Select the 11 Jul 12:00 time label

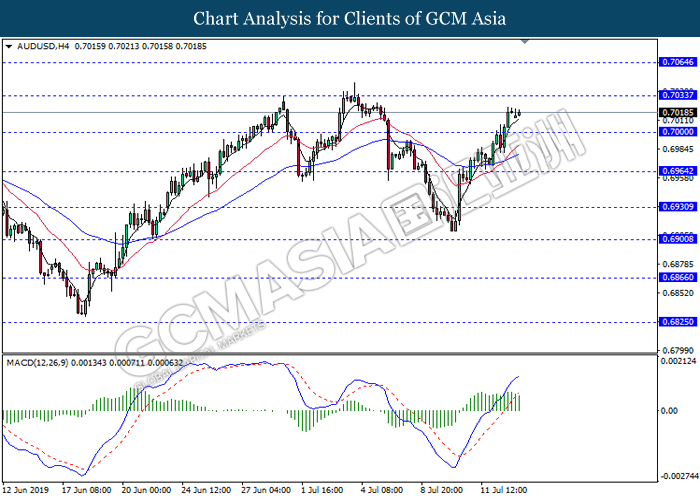click(504, 490)
